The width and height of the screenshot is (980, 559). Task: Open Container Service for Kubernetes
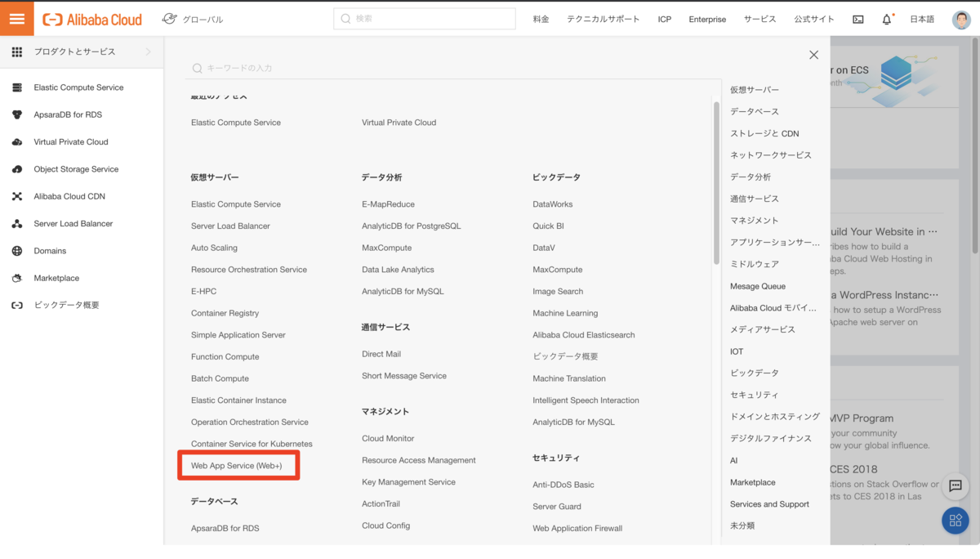tap(252, 444)
